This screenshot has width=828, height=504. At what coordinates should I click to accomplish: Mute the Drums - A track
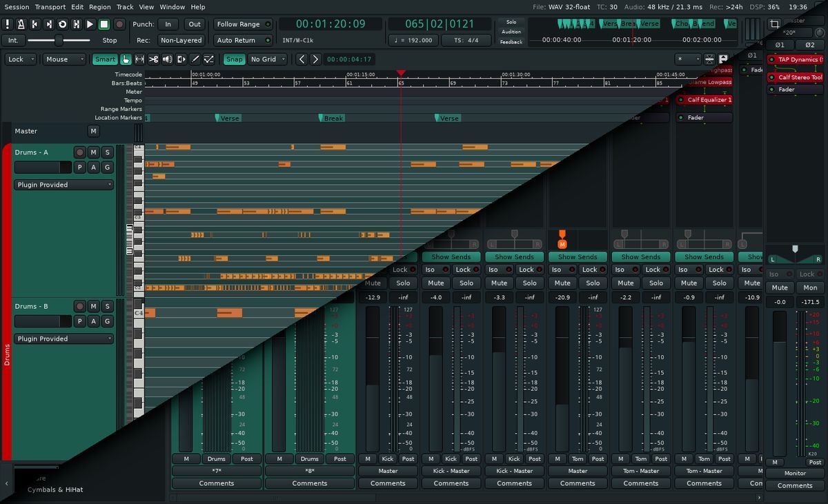(x=94, y=152)
